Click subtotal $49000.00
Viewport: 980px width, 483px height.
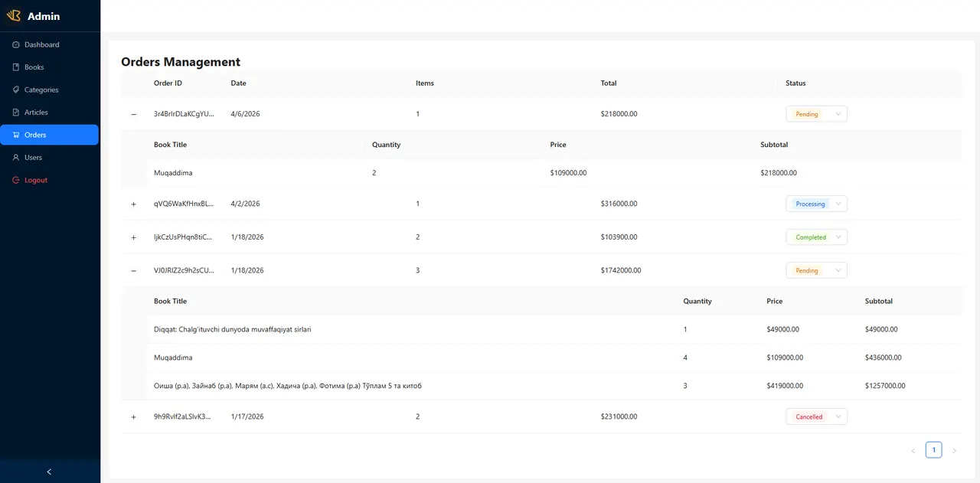click(881, 329)
